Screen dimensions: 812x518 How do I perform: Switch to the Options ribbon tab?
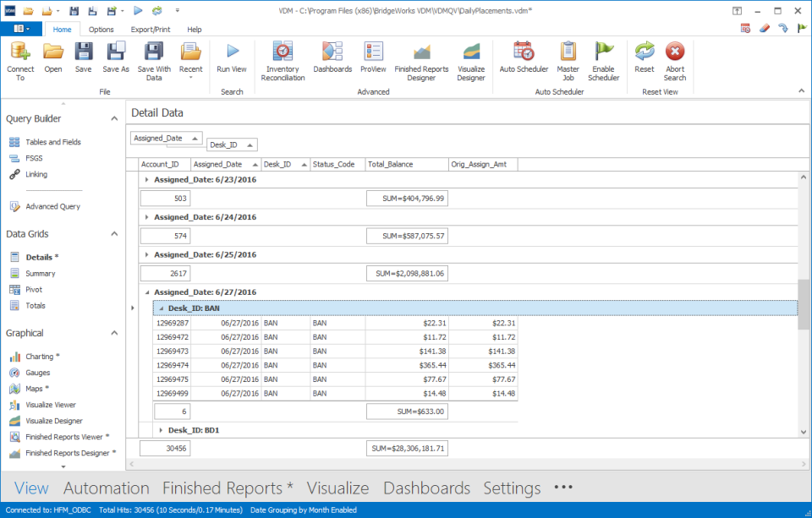(x=101, y=29)
